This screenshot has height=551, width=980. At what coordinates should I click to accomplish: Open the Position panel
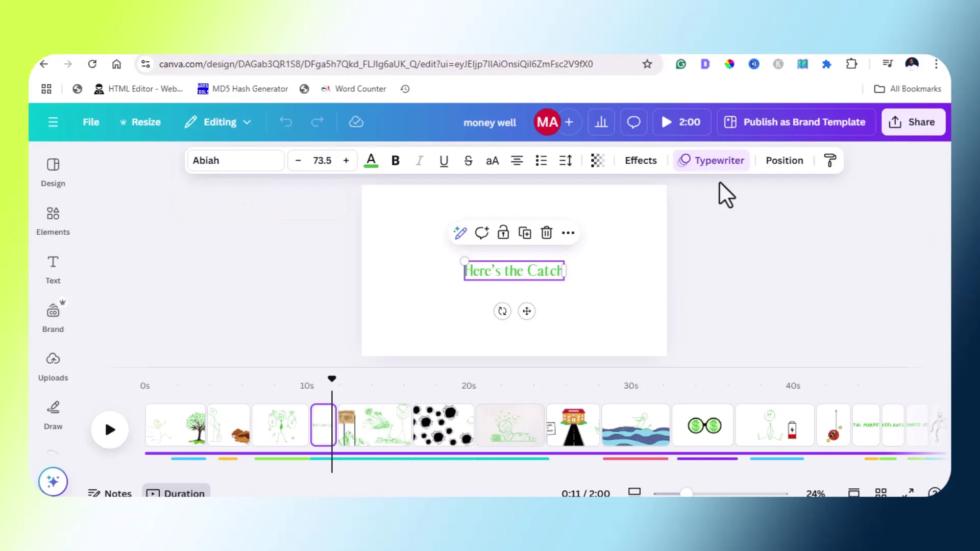point(784,161)
